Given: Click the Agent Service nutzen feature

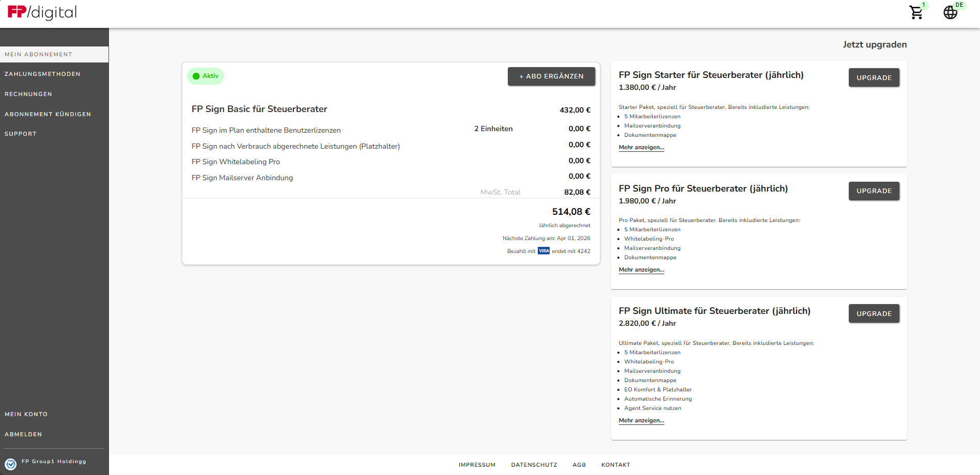Looking at the screenshot, I should [x=652, y=408].
